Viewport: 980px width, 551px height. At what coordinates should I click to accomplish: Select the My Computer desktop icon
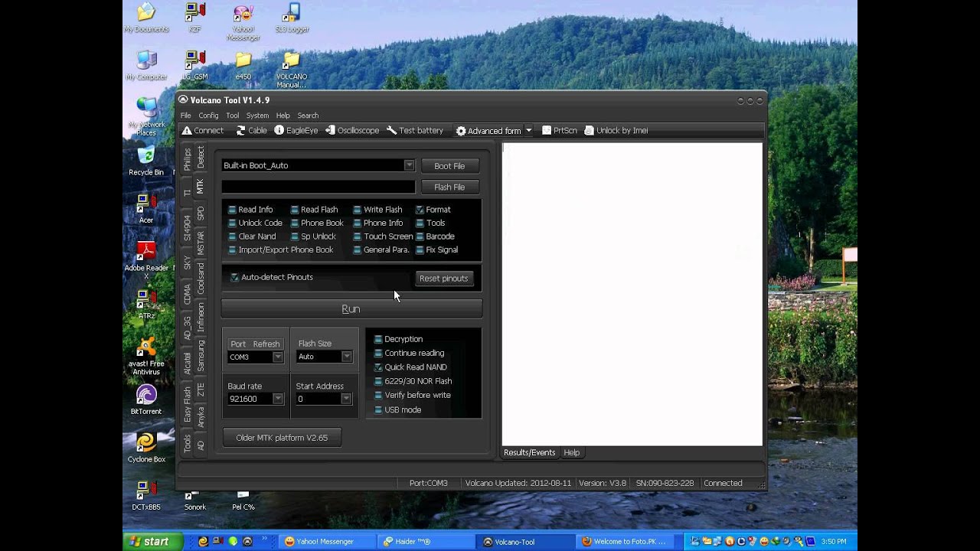pos(146,66)
